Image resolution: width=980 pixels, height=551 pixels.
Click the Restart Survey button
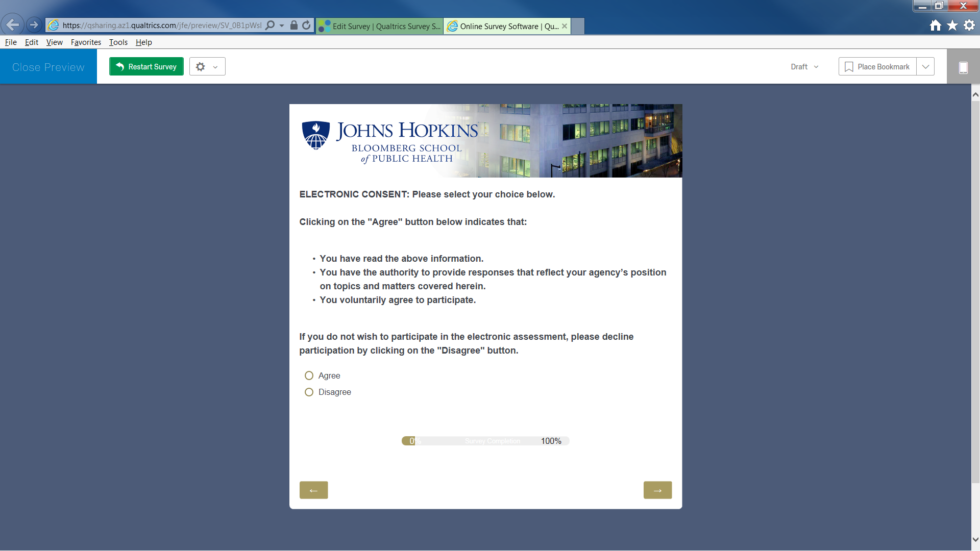pyautogui.click(x=146, y=66)
